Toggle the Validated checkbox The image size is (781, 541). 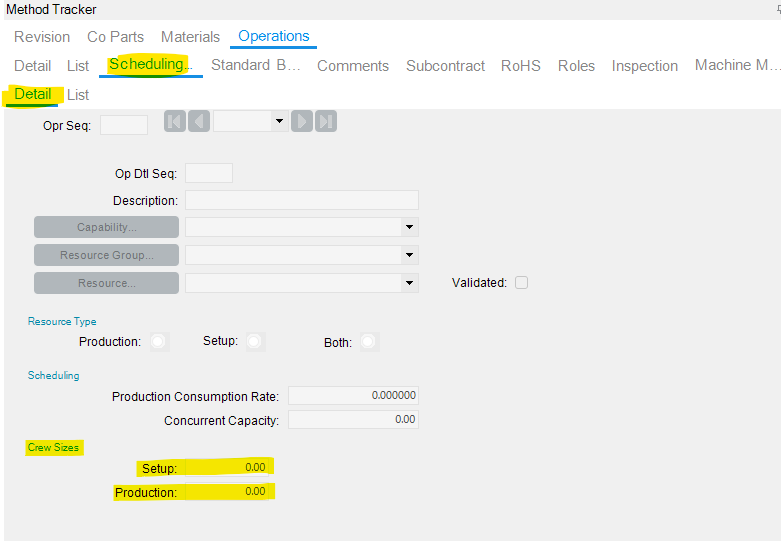point(521,282)
